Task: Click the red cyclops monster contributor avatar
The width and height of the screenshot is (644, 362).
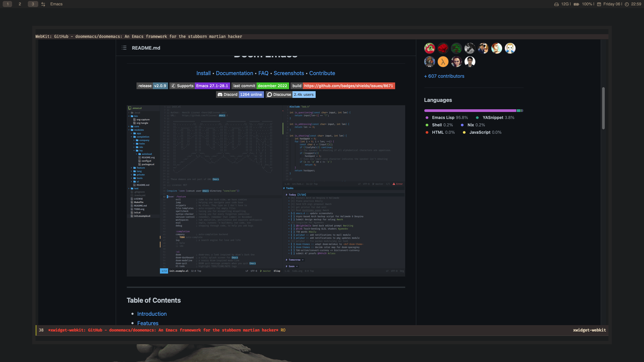Action: click(430, 48)
